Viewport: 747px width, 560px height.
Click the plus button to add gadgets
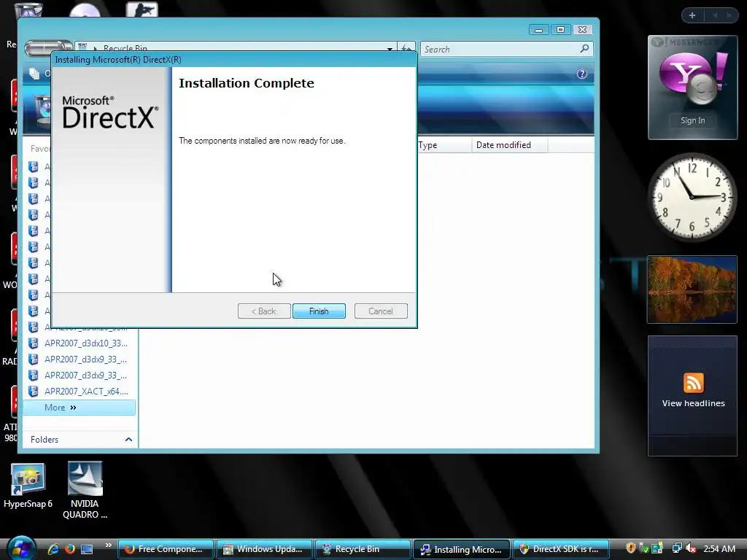(x=692, y=15)
